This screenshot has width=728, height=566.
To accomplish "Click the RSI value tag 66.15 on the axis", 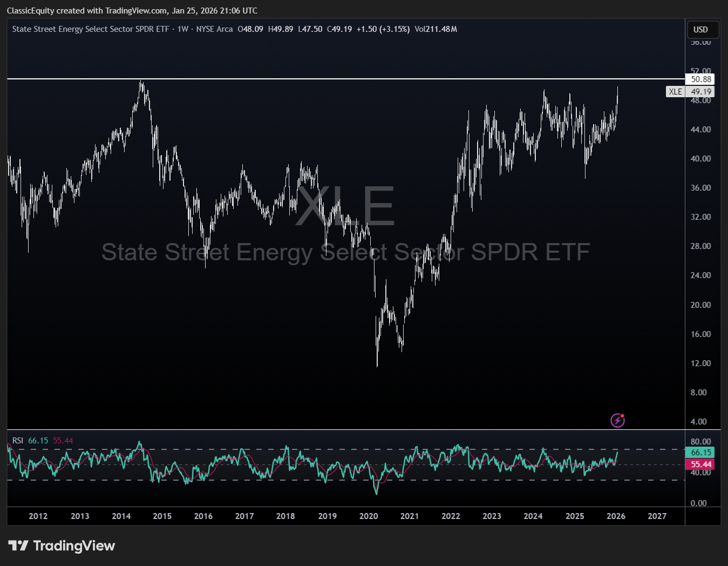I will pos(700,453).
